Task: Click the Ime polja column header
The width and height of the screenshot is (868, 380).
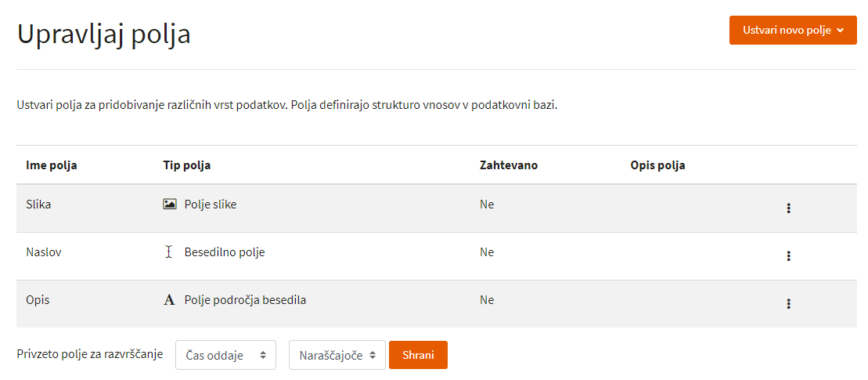Action: (x=52, y=165)
